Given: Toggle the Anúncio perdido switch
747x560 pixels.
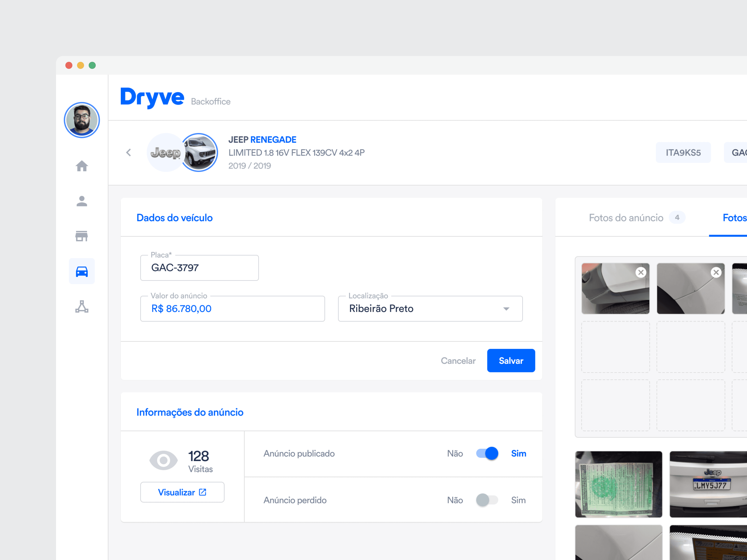Looking at the screenshot, I should click(487, 500).
